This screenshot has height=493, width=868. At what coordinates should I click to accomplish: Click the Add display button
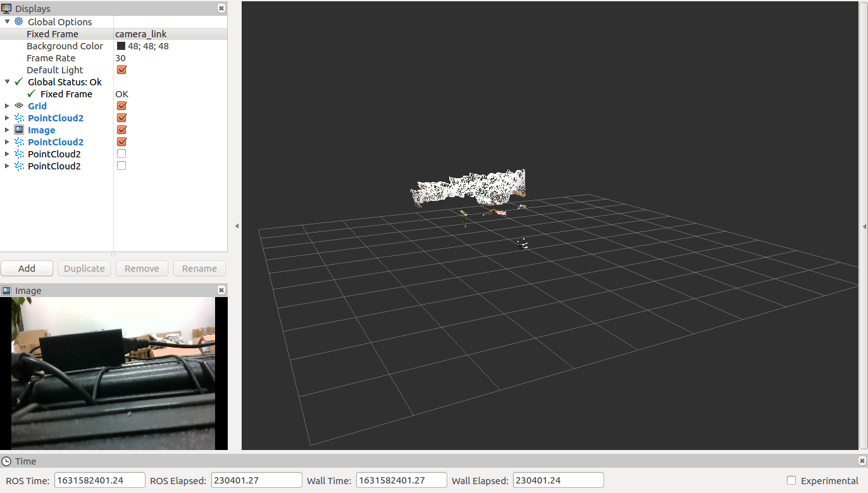pos(27,268)
